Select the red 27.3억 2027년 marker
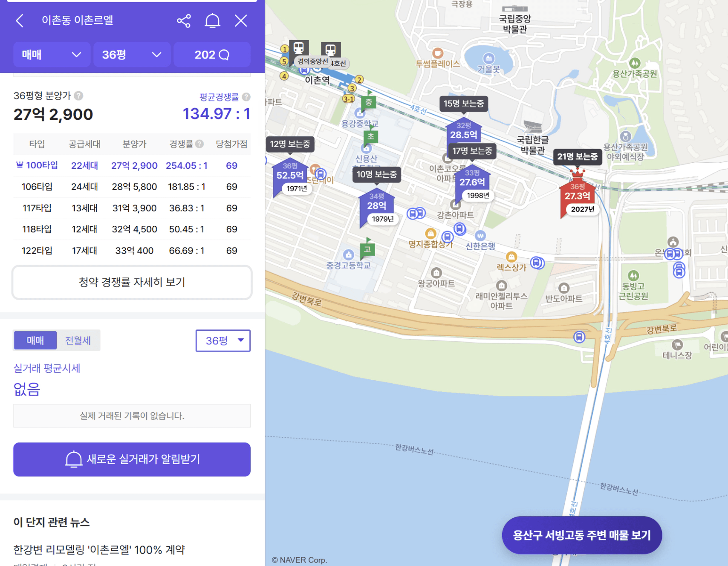 (578, 197)
